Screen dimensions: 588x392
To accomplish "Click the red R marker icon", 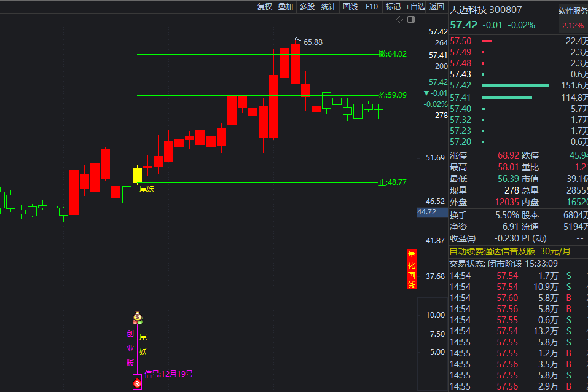I will tap(138, 383).
